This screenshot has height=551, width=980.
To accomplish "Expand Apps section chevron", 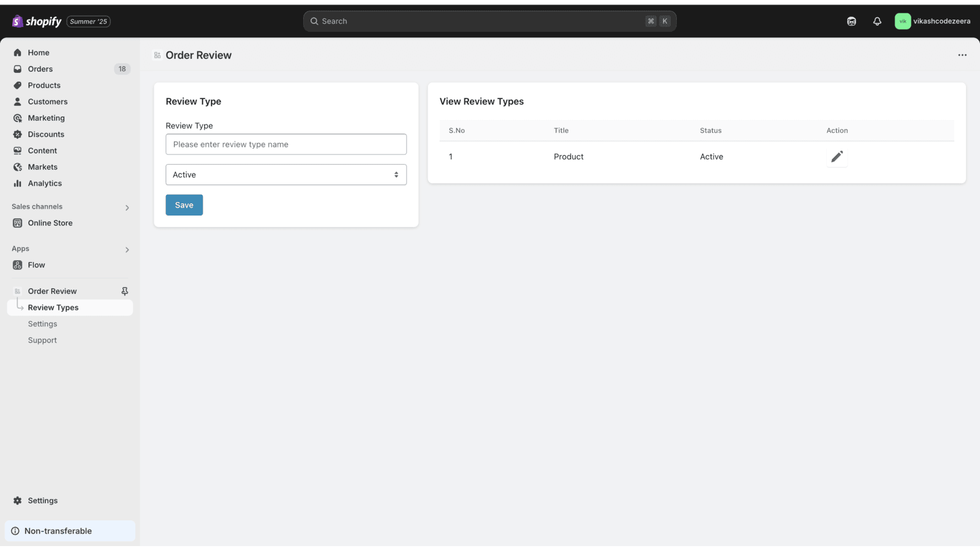I will (x=127, y=250).
